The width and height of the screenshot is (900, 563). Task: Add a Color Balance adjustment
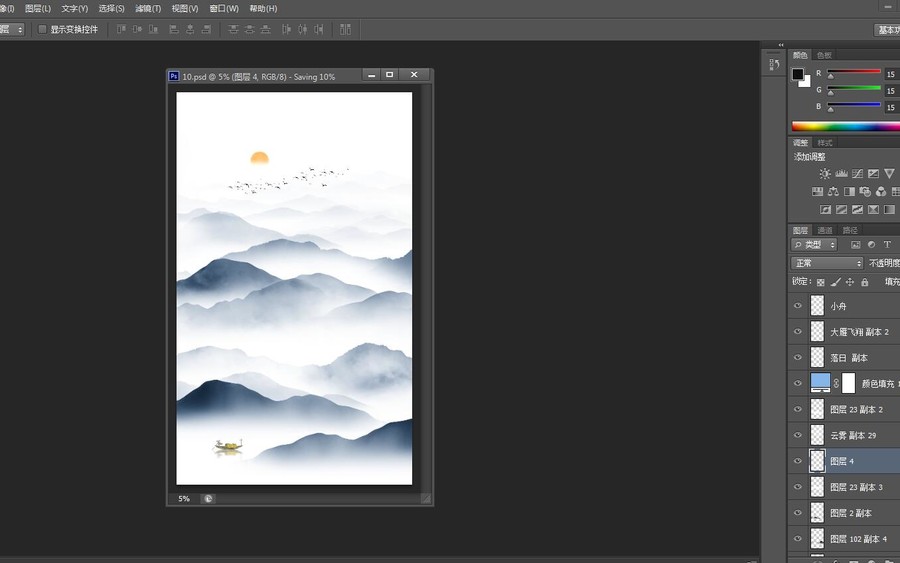[833, 192]
